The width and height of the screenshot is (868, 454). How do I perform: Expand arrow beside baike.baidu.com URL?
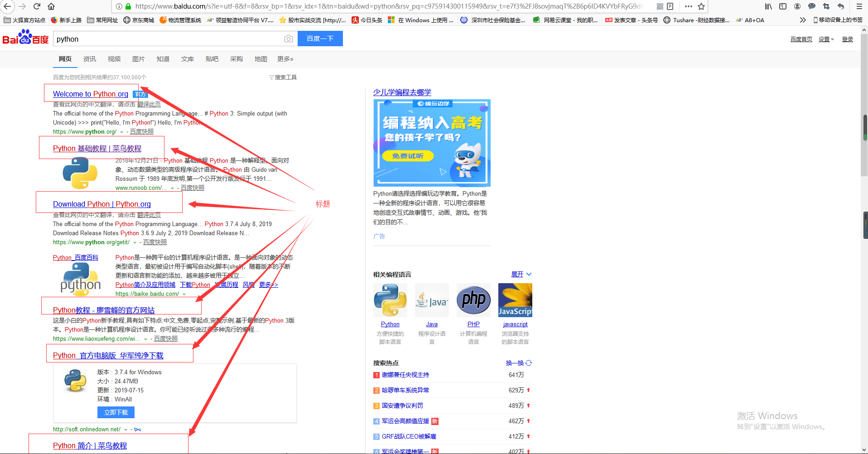184,294
